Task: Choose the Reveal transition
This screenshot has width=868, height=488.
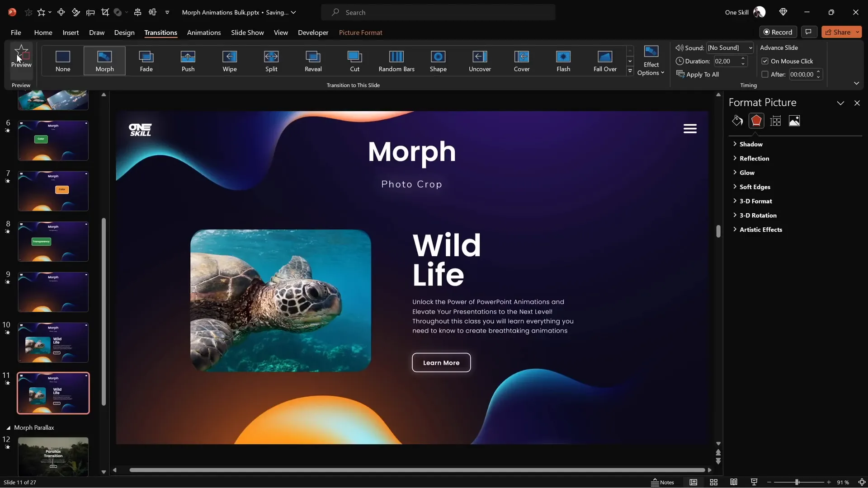Action: pos(313,61)
